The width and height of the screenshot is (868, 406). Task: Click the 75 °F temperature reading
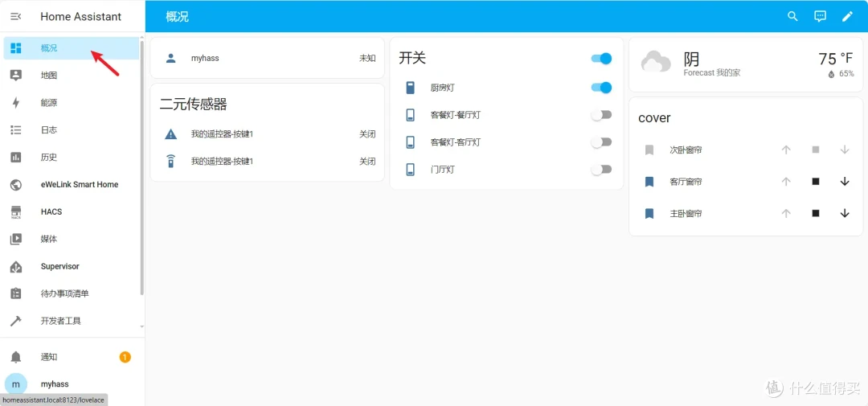coord(836,59)
